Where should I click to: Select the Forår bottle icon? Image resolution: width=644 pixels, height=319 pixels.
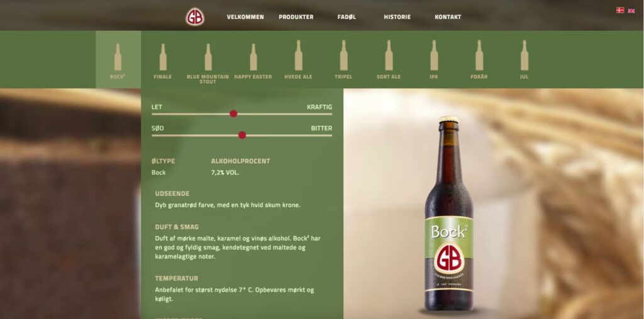tap(479, 55)
